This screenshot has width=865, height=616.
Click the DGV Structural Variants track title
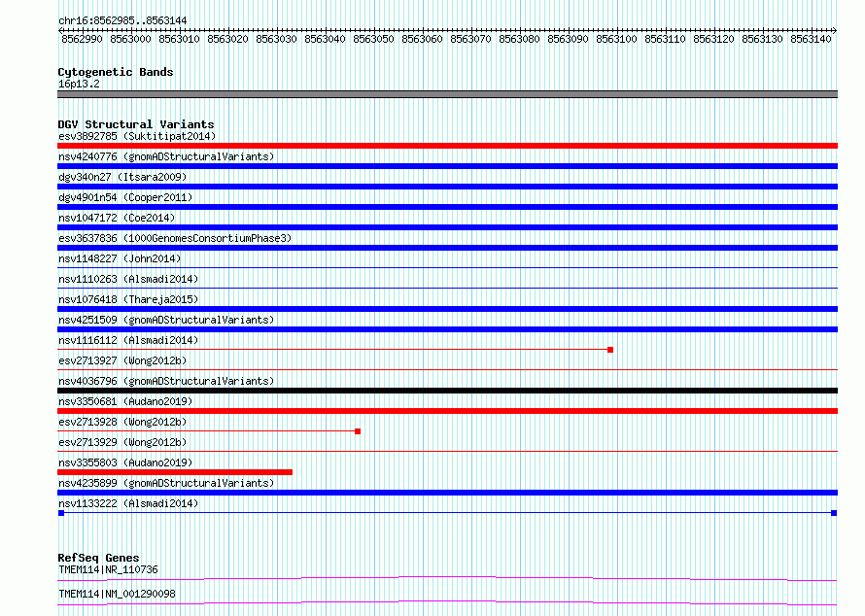click(x=136, y=124)
